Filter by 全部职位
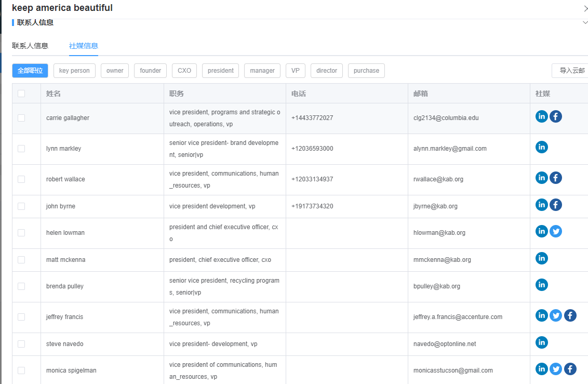This screenshot has height=384, width=588. point(30,71)
